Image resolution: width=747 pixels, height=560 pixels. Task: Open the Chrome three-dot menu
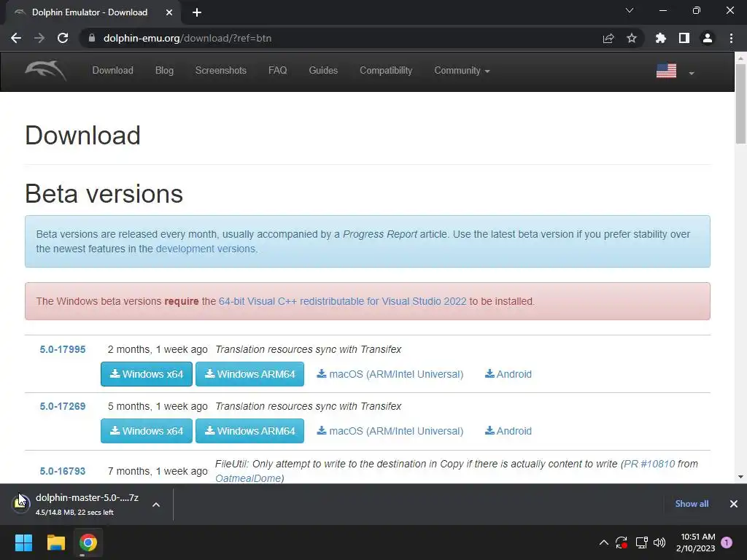click(x=731, y=38)
